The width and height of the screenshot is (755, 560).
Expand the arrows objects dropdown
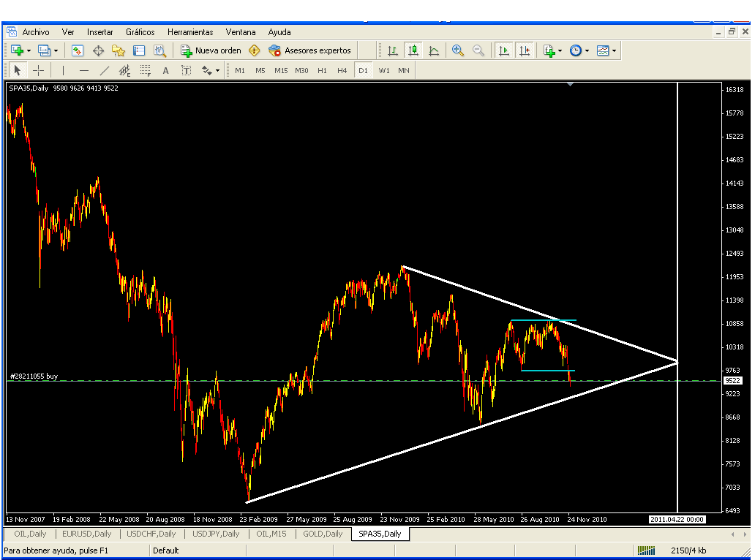click(x=217, y=71)
